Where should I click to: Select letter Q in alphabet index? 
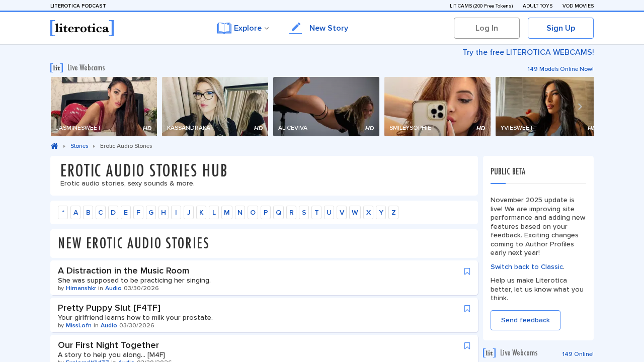click(x=278, y=212)
